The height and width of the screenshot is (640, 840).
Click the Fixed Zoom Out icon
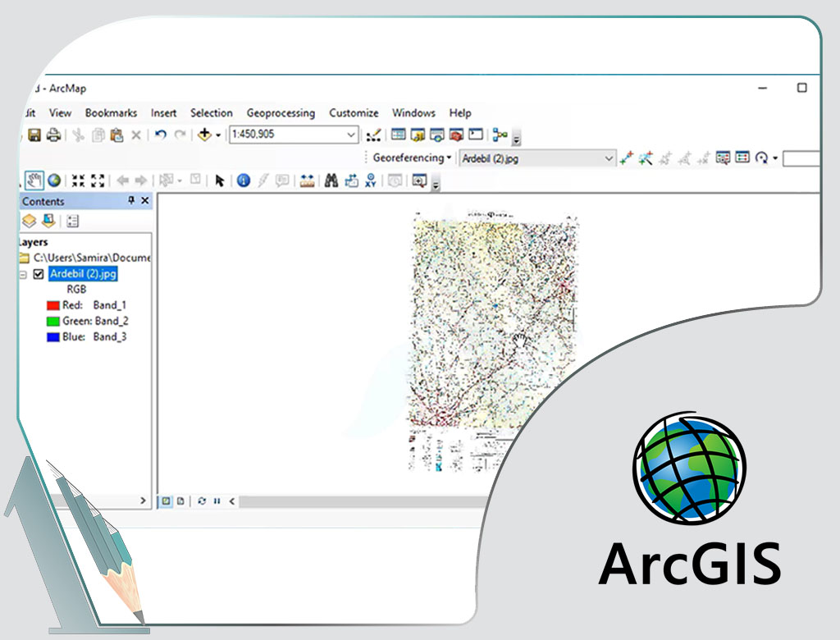[98, 181]
